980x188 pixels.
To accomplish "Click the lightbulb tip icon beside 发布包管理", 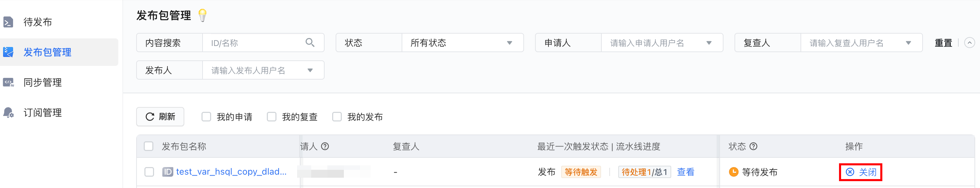I will [203, 15].
